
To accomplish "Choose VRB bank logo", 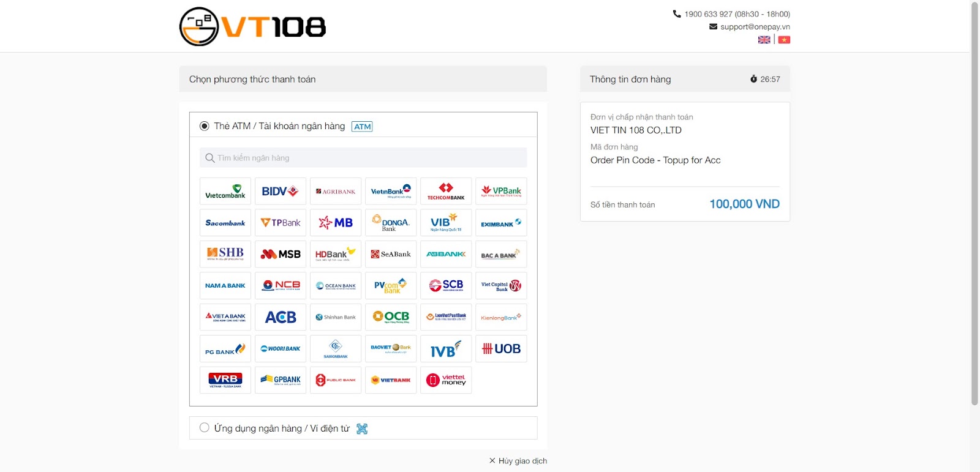I will point(225,380).
